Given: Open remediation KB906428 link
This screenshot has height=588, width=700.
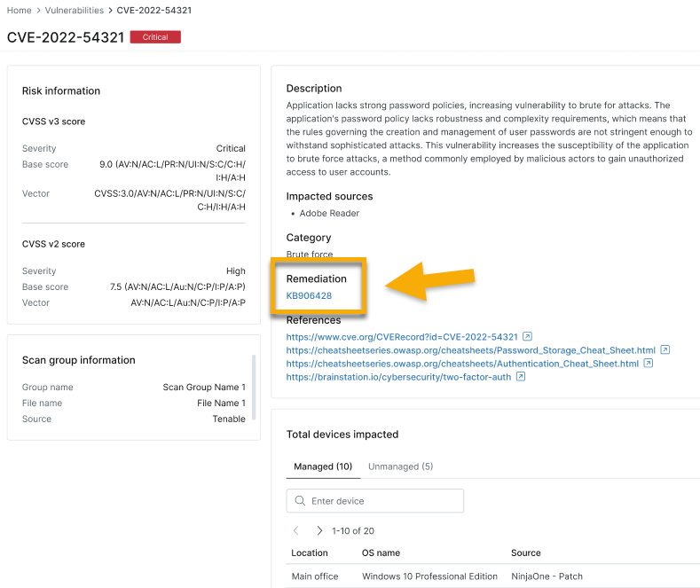Looking at the screenshot, I should [309, 296].
